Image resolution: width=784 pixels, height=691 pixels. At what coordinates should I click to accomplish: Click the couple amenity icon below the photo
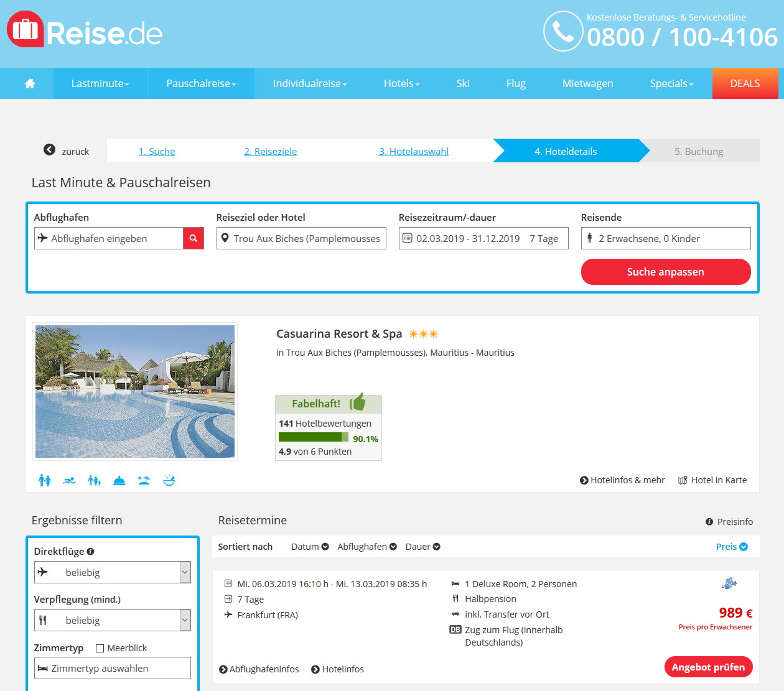click(x=44, y=480)
